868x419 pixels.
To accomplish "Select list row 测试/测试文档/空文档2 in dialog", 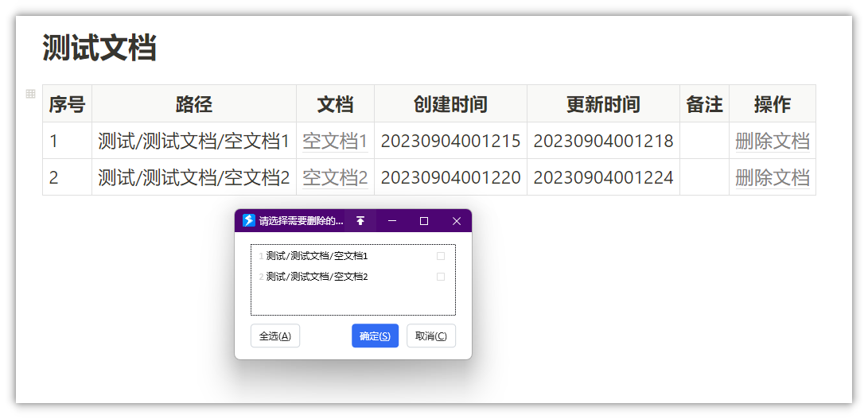I will point(353,276).
